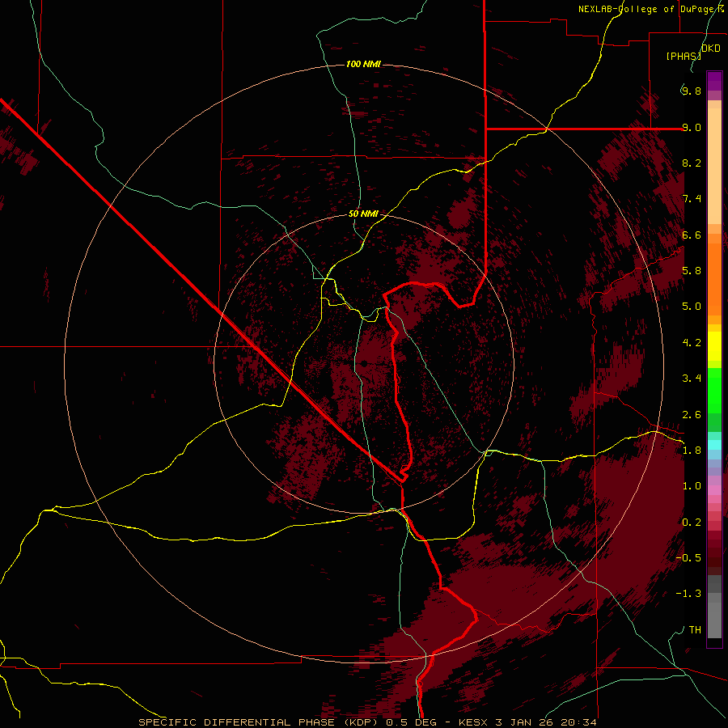Click the bright green segment of the color bar

click(714, 391)
